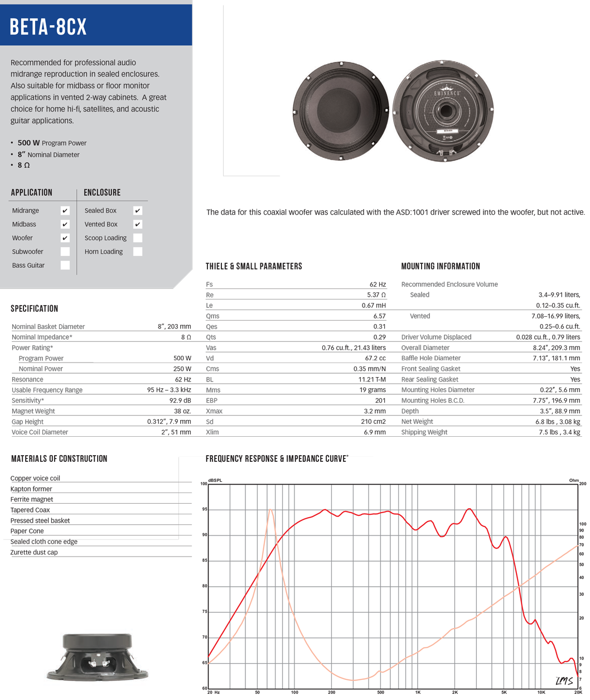Click the 'dBSPL' axis label on chart
This screenshot has height=700, width=590.
(x=215, y=480)
